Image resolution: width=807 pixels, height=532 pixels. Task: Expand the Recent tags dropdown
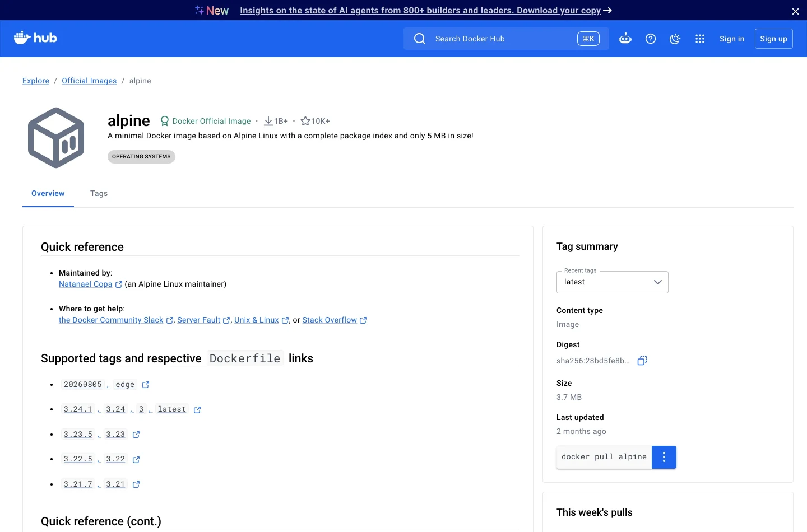(613, 282)
